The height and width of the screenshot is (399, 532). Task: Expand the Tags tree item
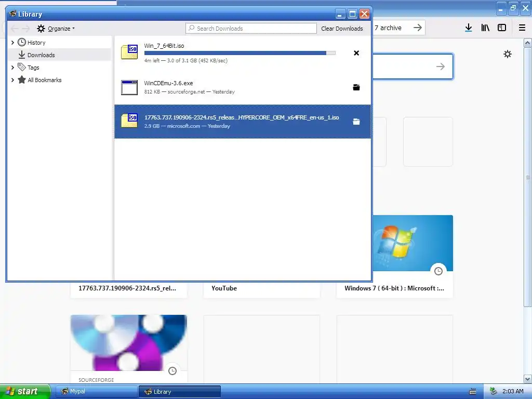click(x=12, y=68)
